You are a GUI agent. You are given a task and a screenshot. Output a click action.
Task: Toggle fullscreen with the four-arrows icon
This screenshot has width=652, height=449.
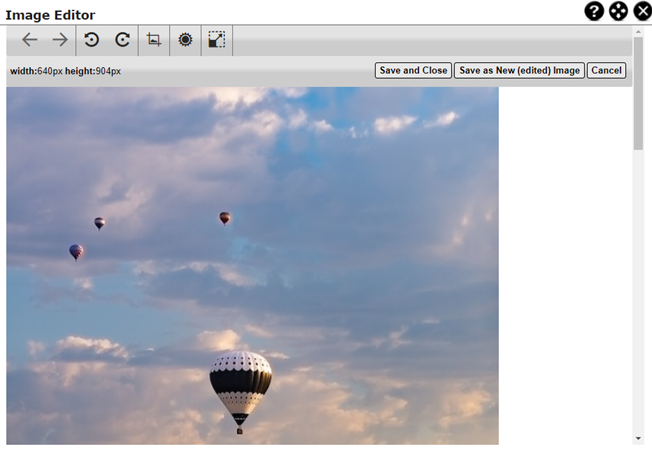click(619, 11)
